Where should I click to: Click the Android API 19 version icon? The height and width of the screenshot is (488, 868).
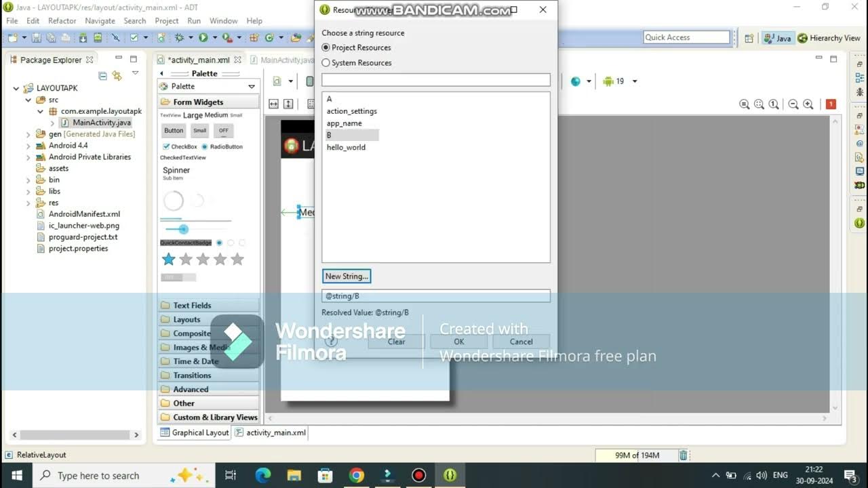coord(608,81)
